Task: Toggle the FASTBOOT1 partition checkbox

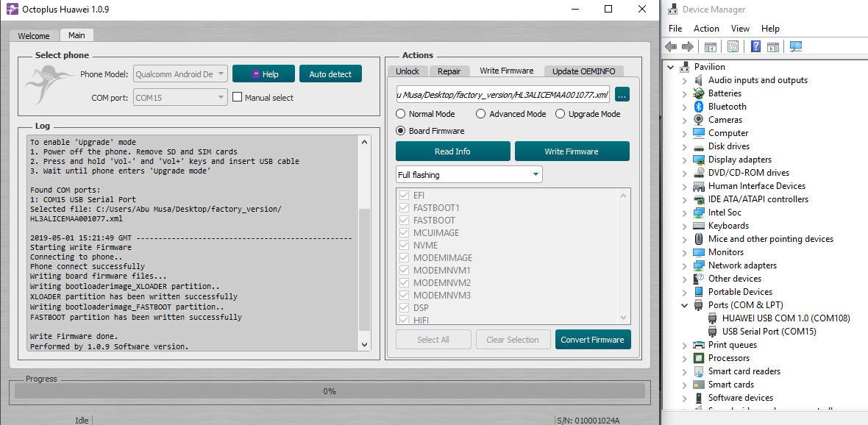Action: click(404, 208)
